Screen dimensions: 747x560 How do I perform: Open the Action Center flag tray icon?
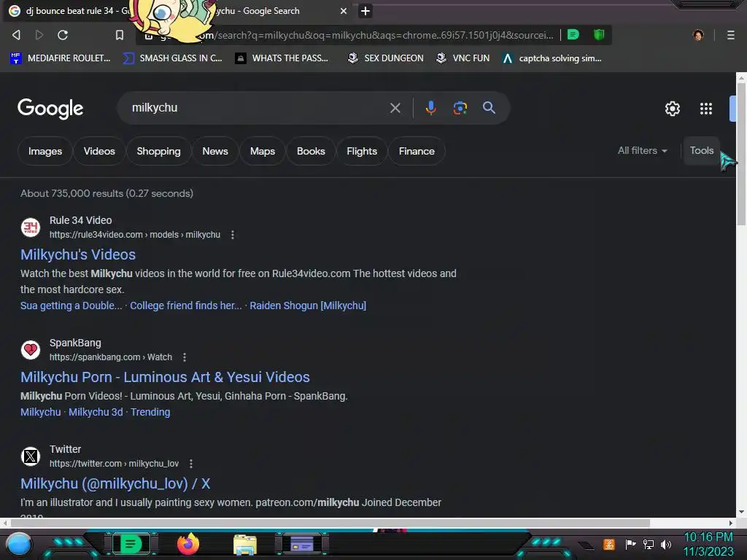[630, 544]
